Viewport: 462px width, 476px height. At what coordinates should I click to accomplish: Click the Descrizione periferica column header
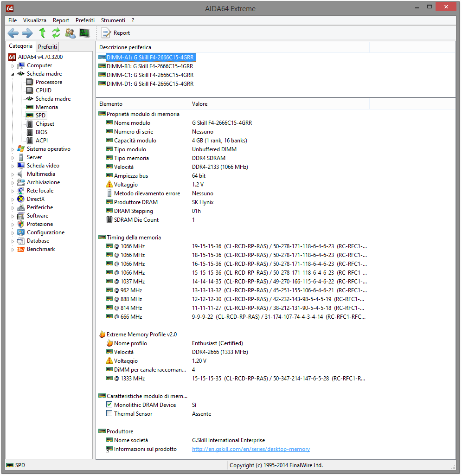click(232, 47)
